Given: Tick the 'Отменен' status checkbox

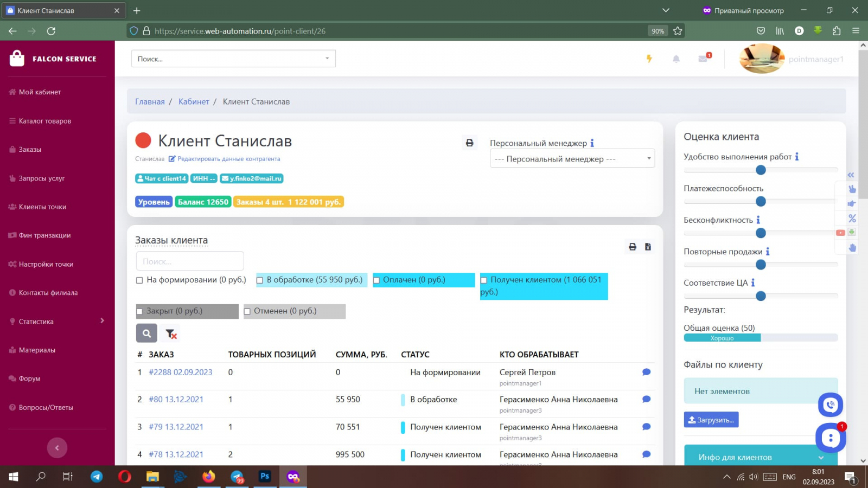Looking at the screenshot, I should tap(247, 311).
